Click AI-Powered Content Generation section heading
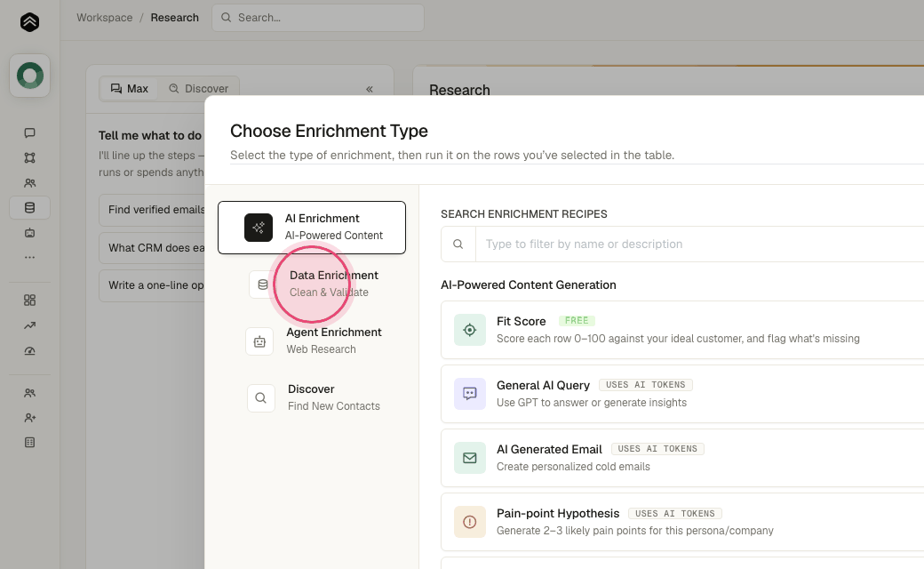Image resolution: width=924 pixels, height=569 pixels. pos(529,284)
